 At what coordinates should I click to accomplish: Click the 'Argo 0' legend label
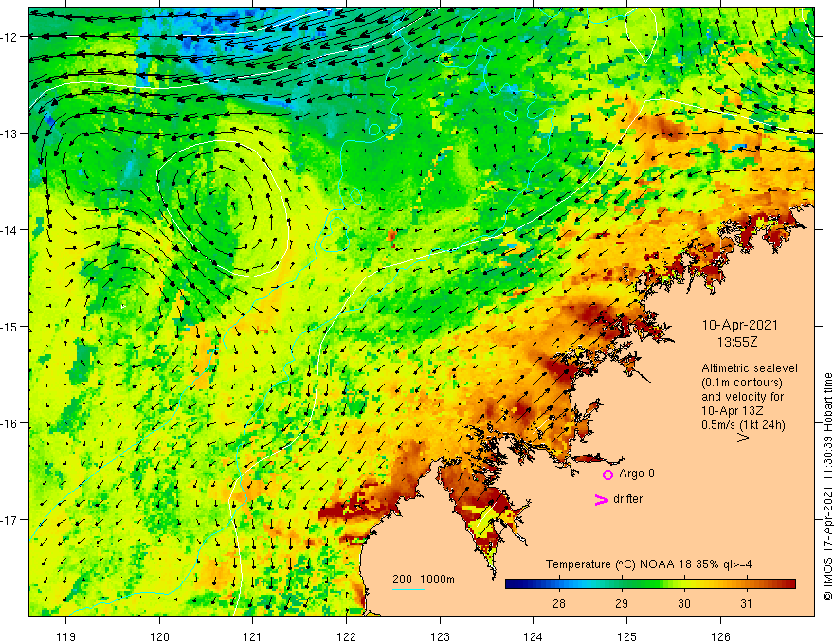(x=637, y=474)
